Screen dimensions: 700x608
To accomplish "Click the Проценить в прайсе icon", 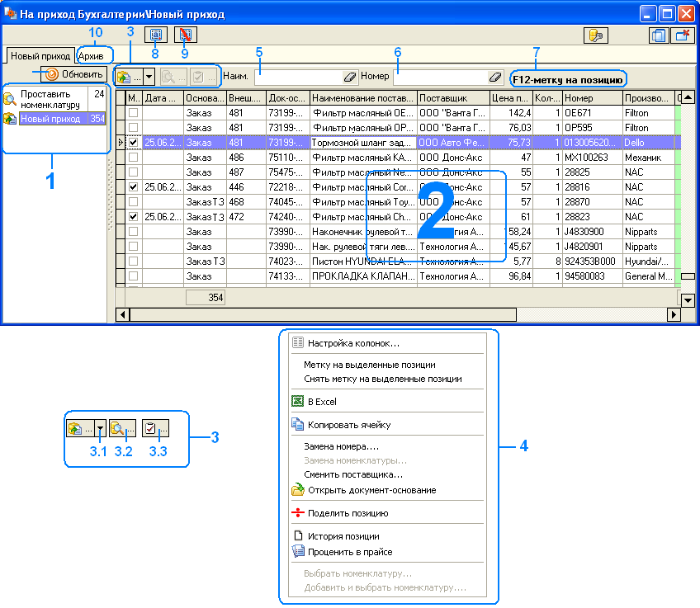I will (x=298, y=551).
